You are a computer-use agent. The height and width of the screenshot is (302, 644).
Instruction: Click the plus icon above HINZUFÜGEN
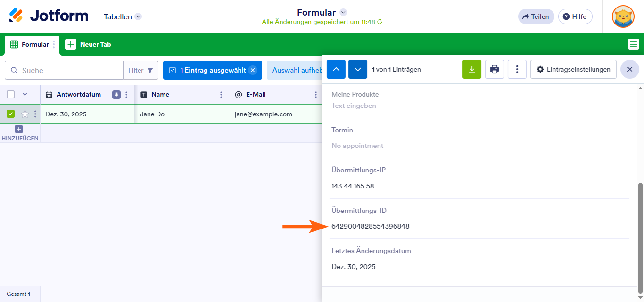click(x=19, y=129)
